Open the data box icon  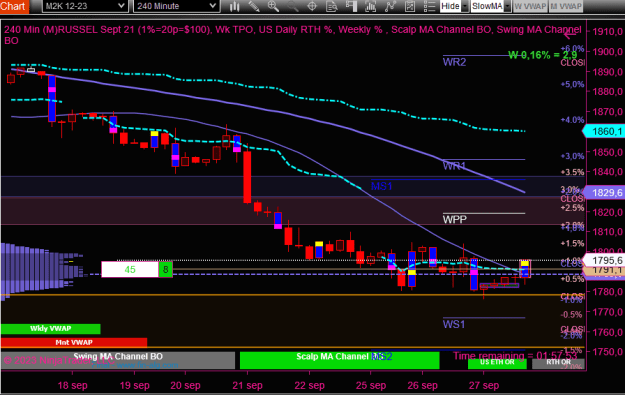point(332,6)
